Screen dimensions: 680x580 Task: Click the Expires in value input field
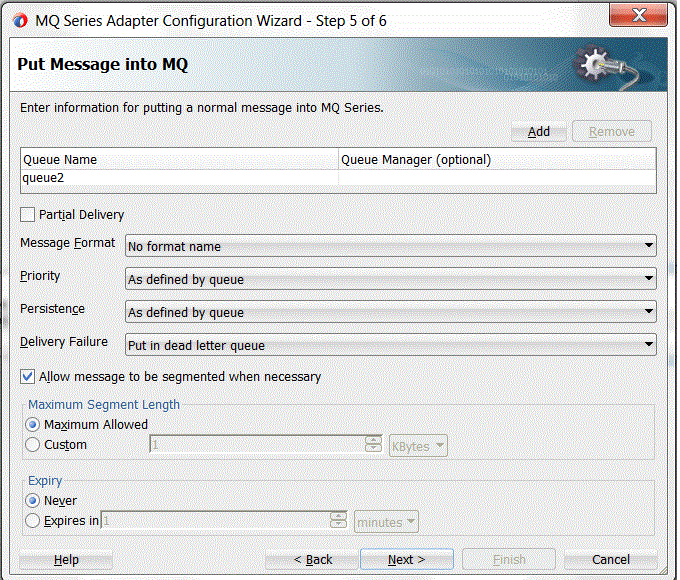pos(215,520)
